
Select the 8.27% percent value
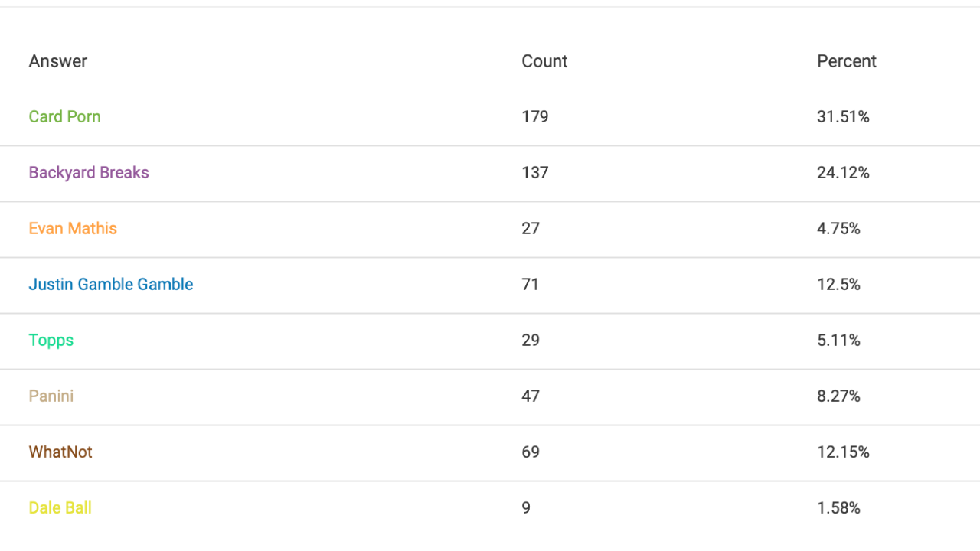coord(838,396)
